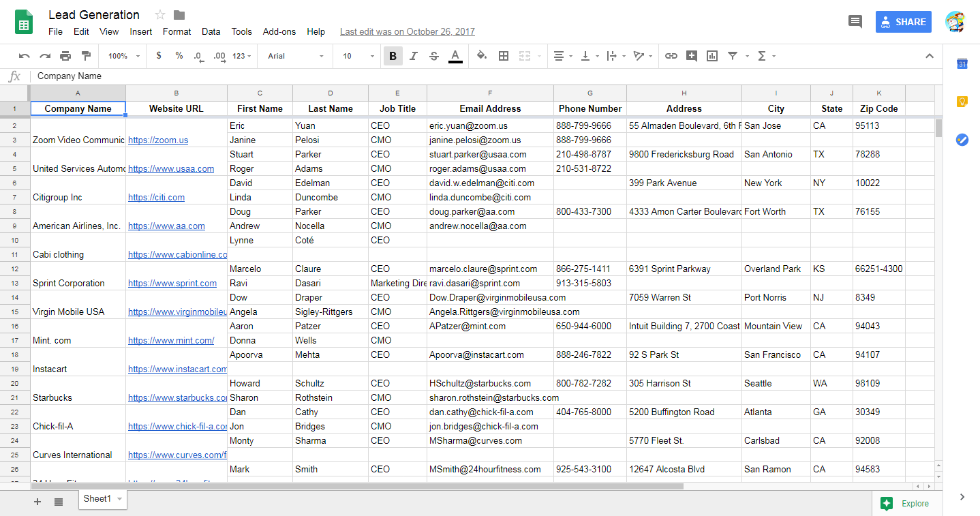Open the https://www.mint.com/ link
980x516 pixels.
171,341
